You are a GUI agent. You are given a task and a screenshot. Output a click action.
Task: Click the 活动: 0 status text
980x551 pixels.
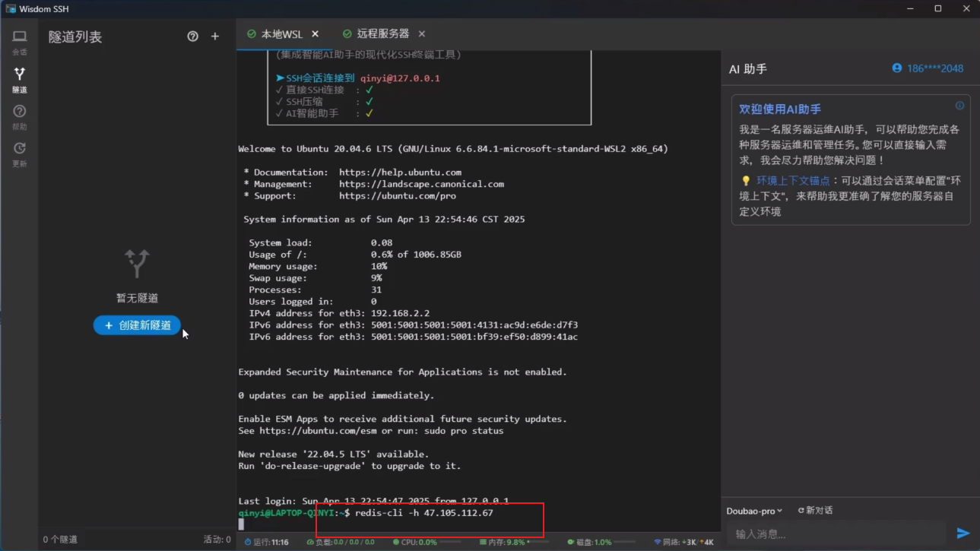click(217, 540)
